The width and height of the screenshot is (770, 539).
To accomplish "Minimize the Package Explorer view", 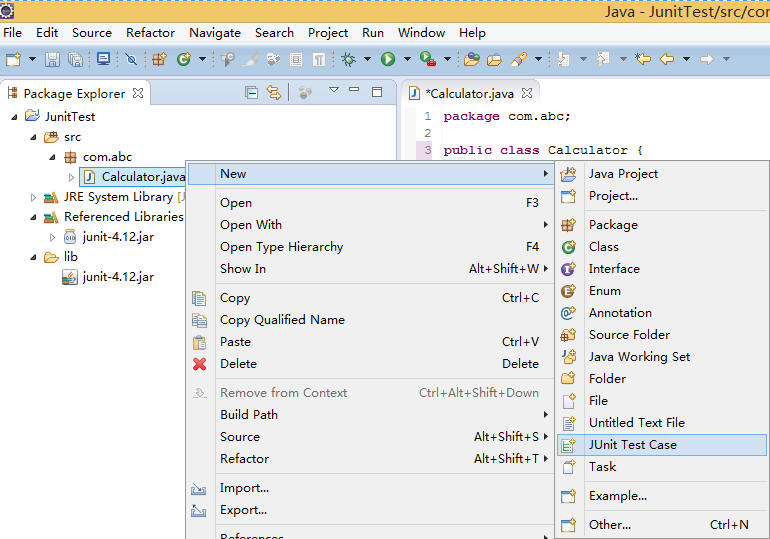I will [x=354, y=90].
